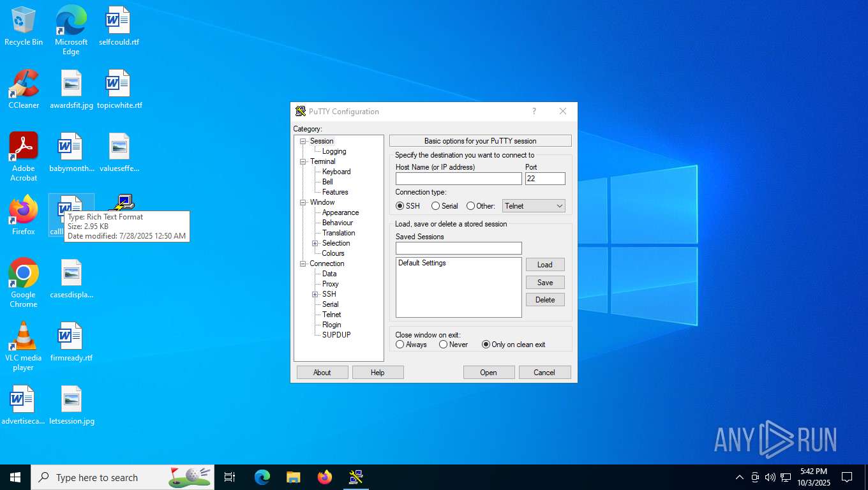Viewport: 868px width, 490px height.
Task: Open the Microsoft Edge desktop shortcut
Action: [x=71, y=30]
